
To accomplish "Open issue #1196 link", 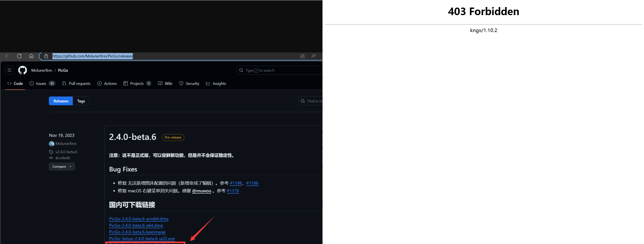I will pyautogui.click(x=252, y=183).
